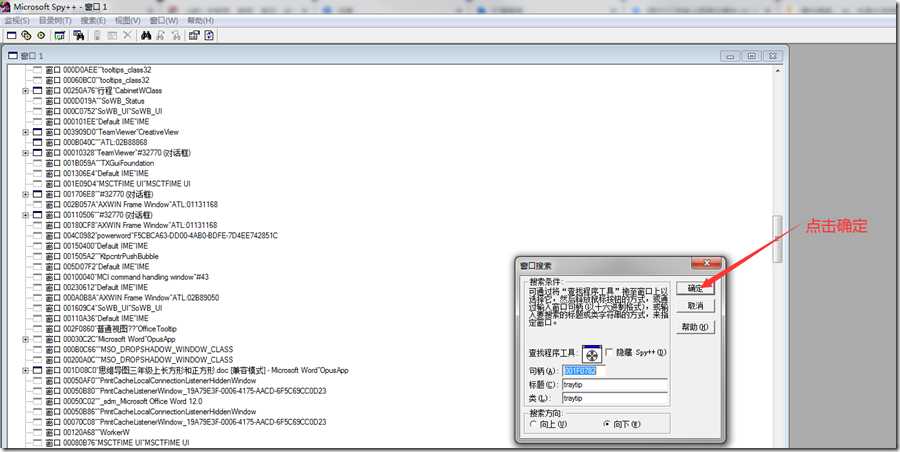Image resolution: width=900 pixels, height=452 pixels.
Task: Expand the 00010328 TeamViewer #32770 node
Action: tap(25, 153)
